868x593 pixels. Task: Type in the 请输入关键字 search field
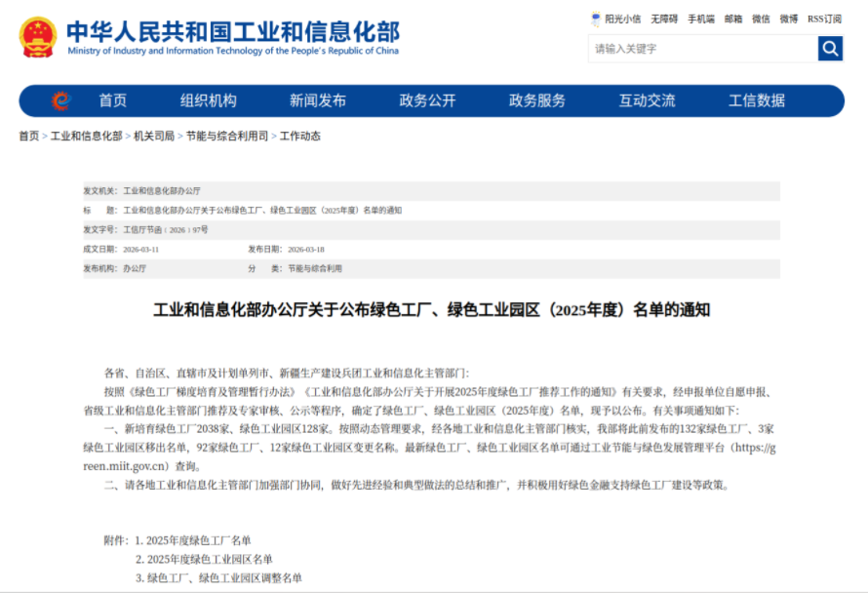click(702, 49)
